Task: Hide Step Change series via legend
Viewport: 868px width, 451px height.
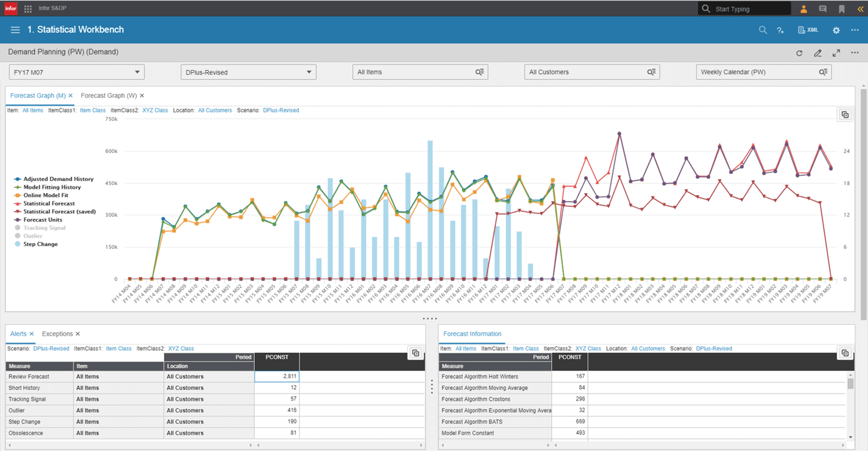Action: pyautogui.click(x=40, y=244)
